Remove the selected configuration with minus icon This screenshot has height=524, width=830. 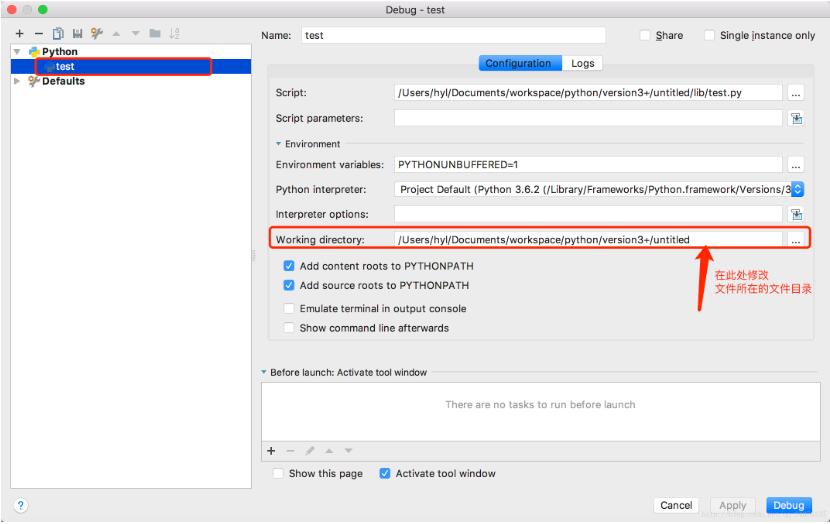(x=39, y=34)
